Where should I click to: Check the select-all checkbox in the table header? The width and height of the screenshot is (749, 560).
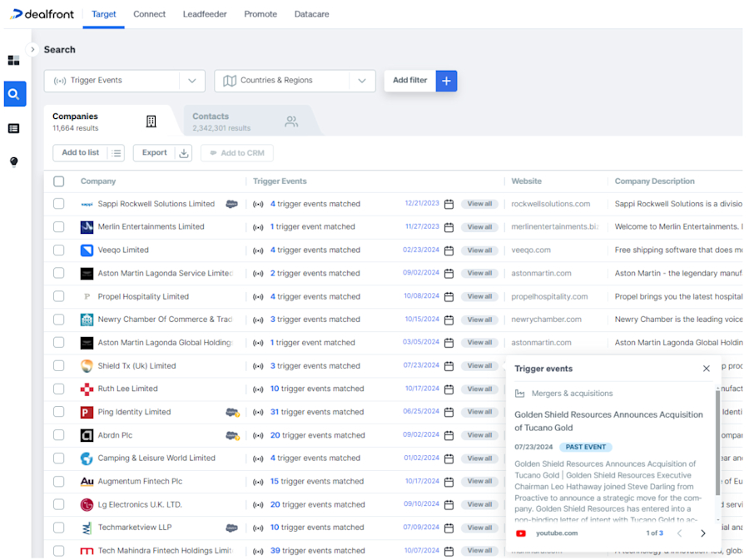(x=57, y=181)
